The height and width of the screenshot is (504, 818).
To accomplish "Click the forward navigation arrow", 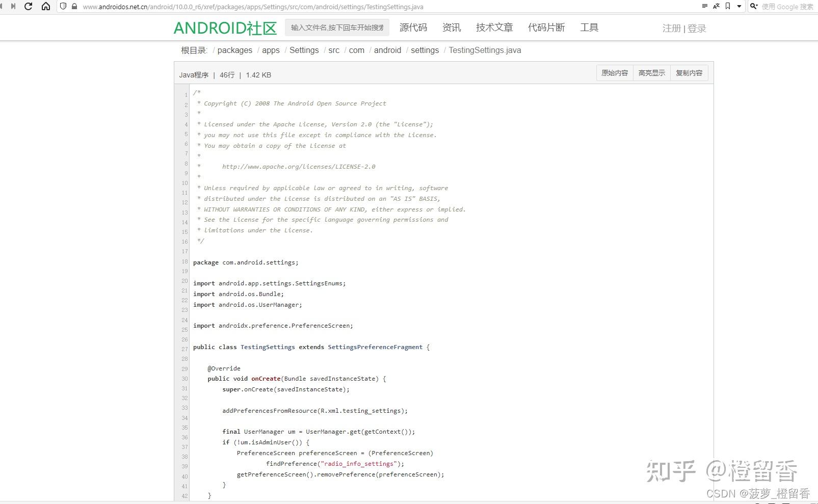I will point(14,7).
